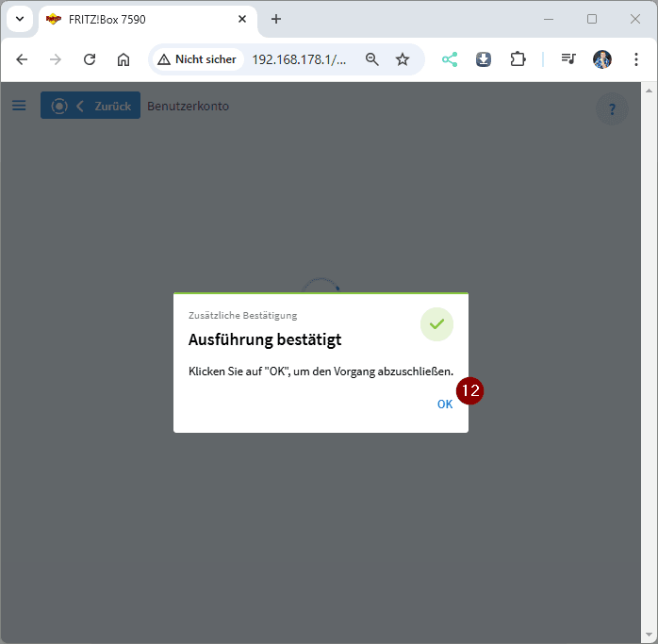
Task: Open the FRITZ!Box help question mark
Action: click(x=612, y=108)
